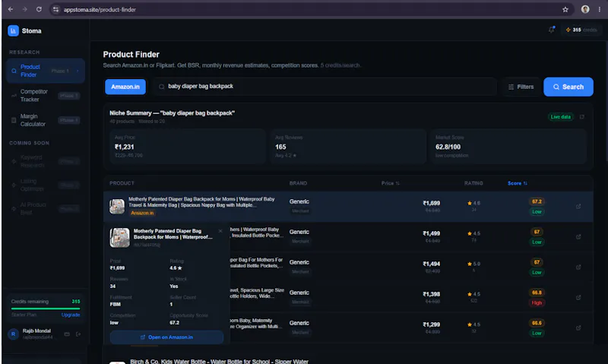
Task: Select AI Product Brief sidebar item
Action: 46,208
